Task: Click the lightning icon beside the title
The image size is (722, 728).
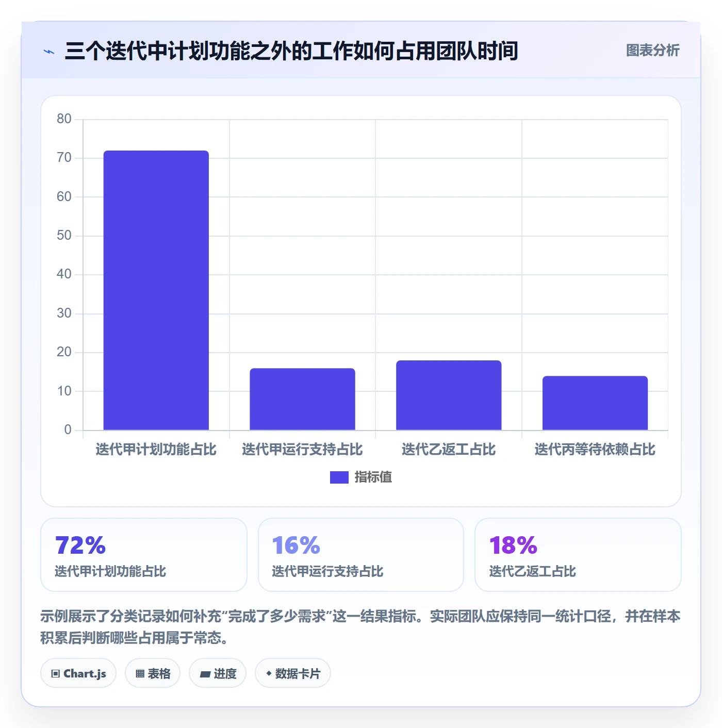Action: (x=49, y=52)
